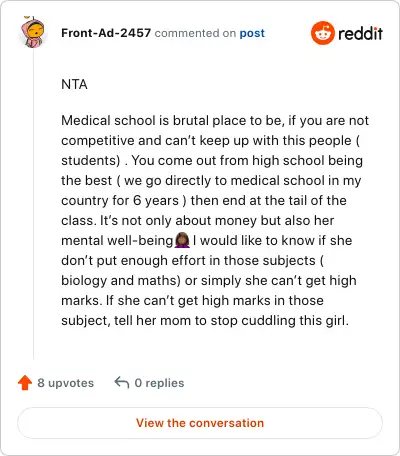400x456 pixels.
Task: Click the line beginning with "competitive and can't keep up"
Action: point(211,140)
